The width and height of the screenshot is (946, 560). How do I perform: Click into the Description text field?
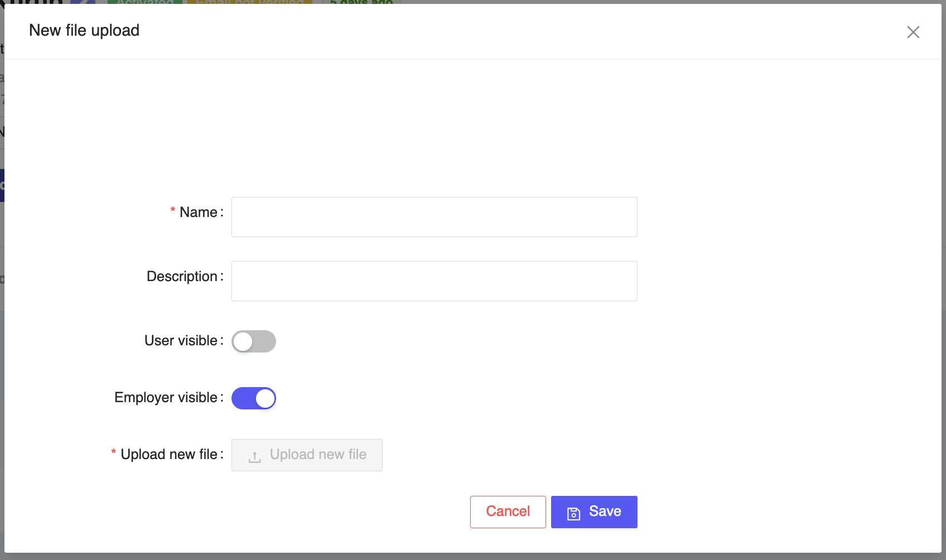click(x=434, y=281)
